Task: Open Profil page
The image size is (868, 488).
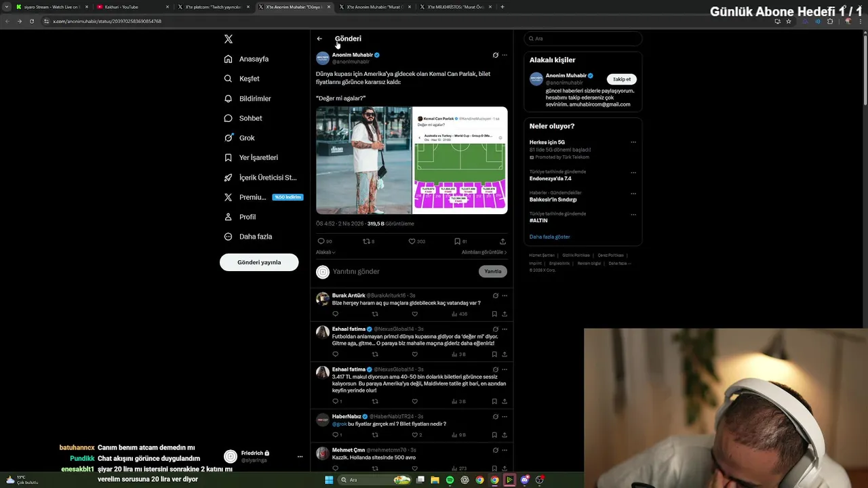Action: (240, 217)
